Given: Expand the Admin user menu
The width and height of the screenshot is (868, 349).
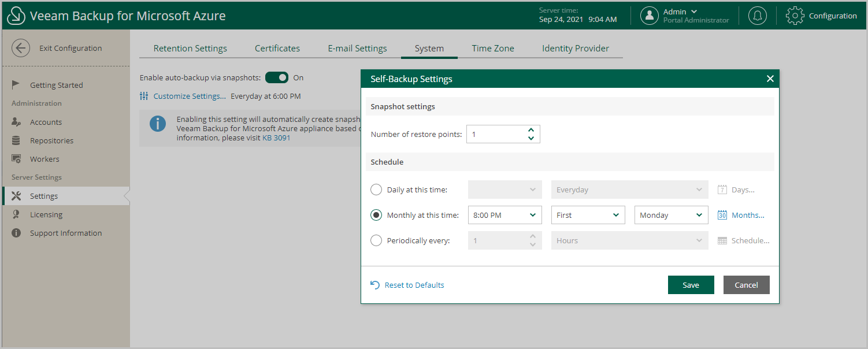Looking at the screenshot, I should 694,12.
